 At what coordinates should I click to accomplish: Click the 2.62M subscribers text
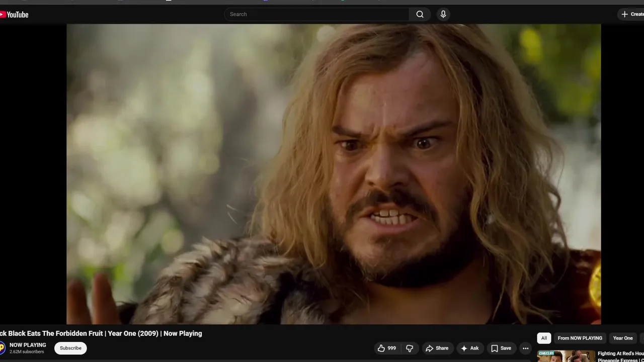click(27, 351)
